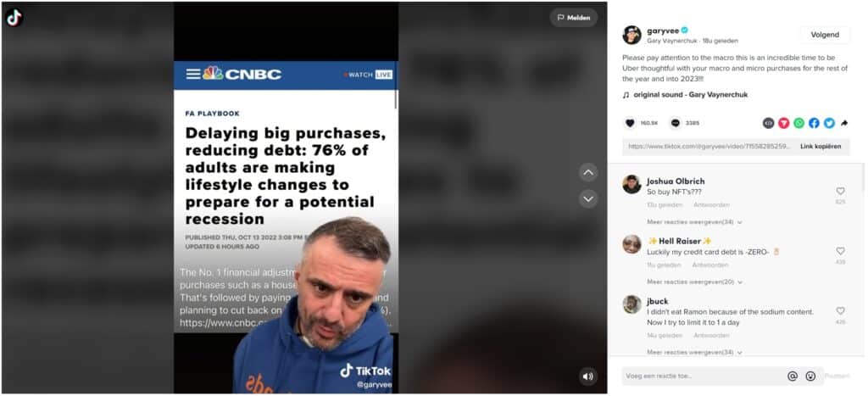Viewport: 868px width, 396px height.
Task: Mute the video sound
Action: coord(588,376)
